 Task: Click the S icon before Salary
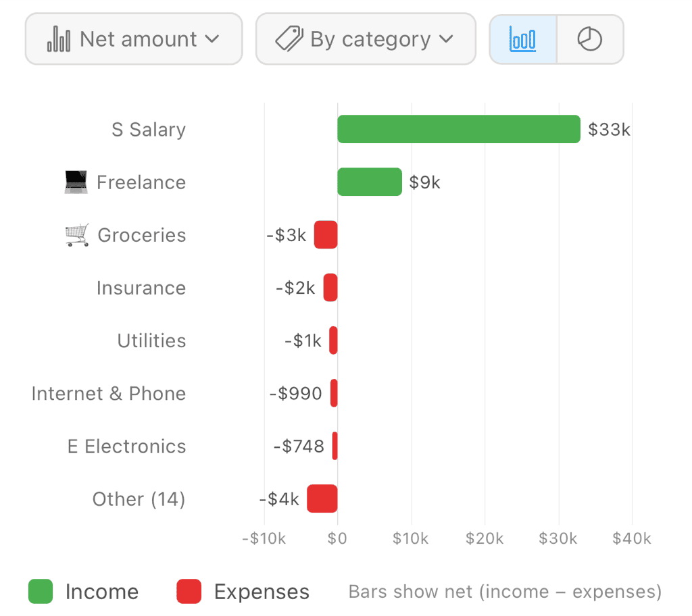118,130
